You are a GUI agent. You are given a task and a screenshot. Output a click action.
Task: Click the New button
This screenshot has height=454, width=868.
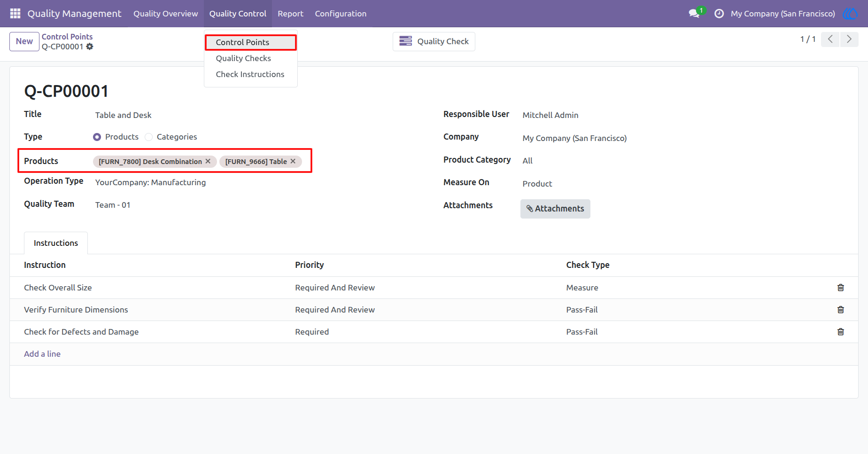click(24, 41)
